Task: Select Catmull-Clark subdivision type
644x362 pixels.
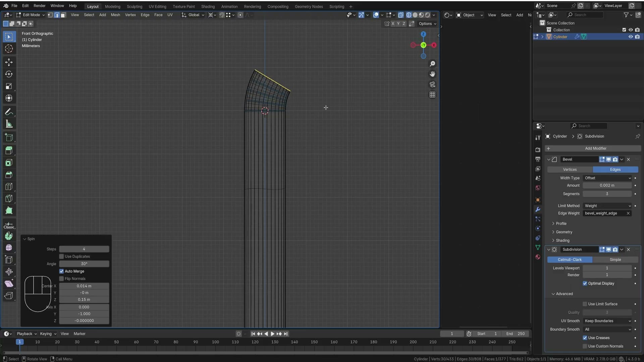Action: pyautogui.click(x=570, y=260)
